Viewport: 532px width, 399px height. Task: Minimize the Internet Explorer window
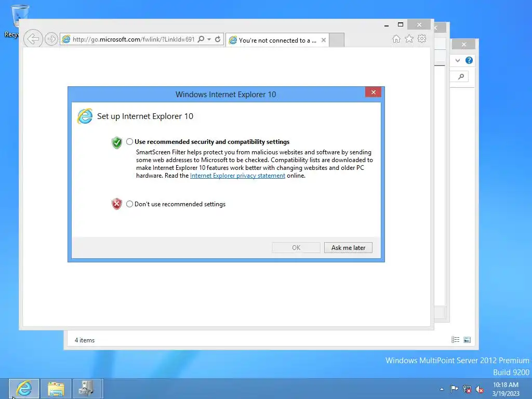tap(387, 25)
